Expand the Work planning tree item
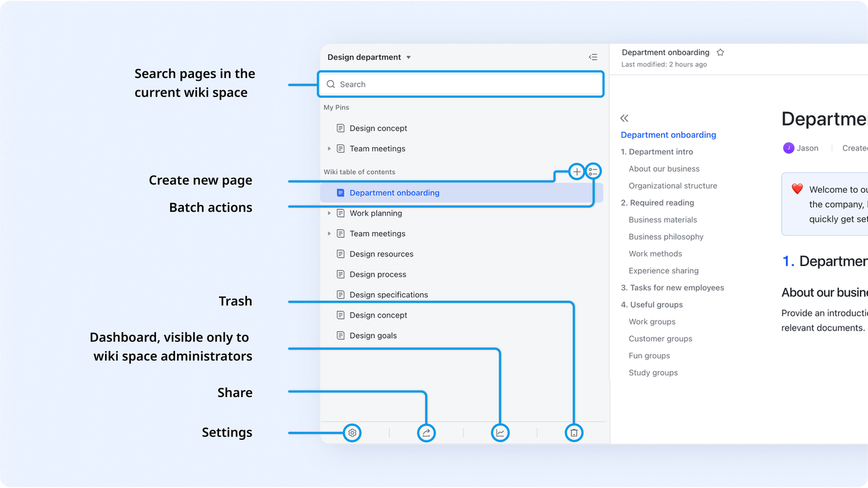This screenshot has width=868, height=488. 330,213
